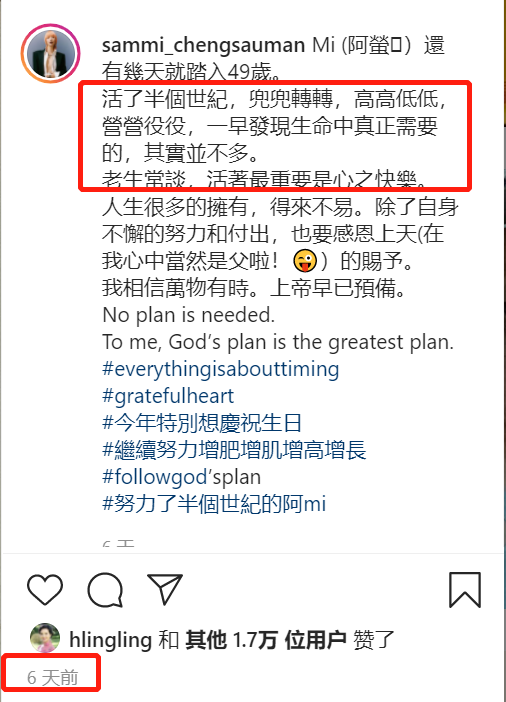Share post via paper plane icon
Screen dimensions: 506x702
(x=164, y=589)
